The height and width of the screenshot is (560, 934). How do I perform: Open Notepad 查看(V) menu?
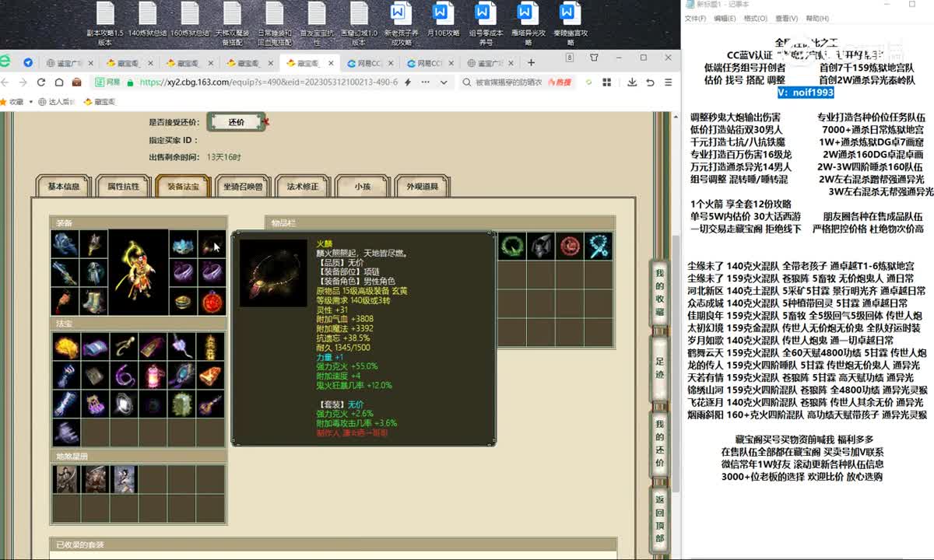pyautogui.click(x=786, y=18)
